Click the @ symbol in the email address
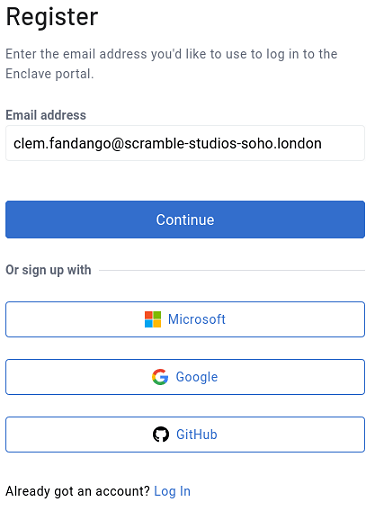The height and width of the screenshot is (511, 375). [x=117, y=144]
